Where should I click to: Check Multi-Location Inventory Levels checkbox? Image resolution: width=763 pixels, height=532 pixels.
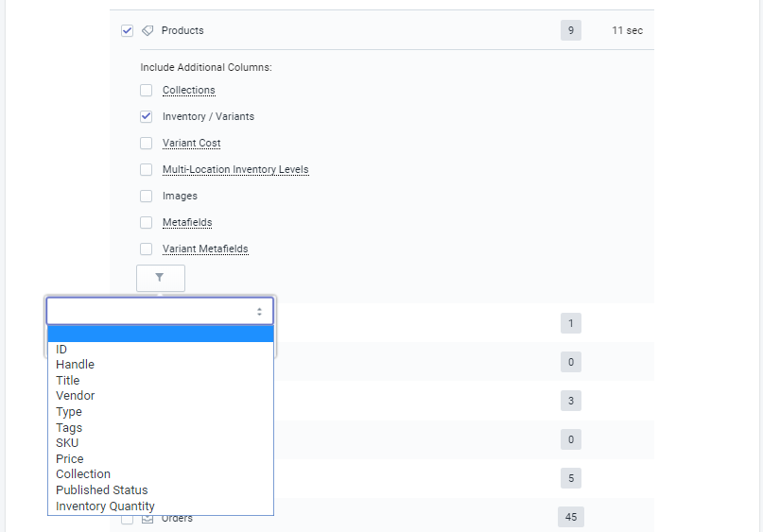[146, 170]
